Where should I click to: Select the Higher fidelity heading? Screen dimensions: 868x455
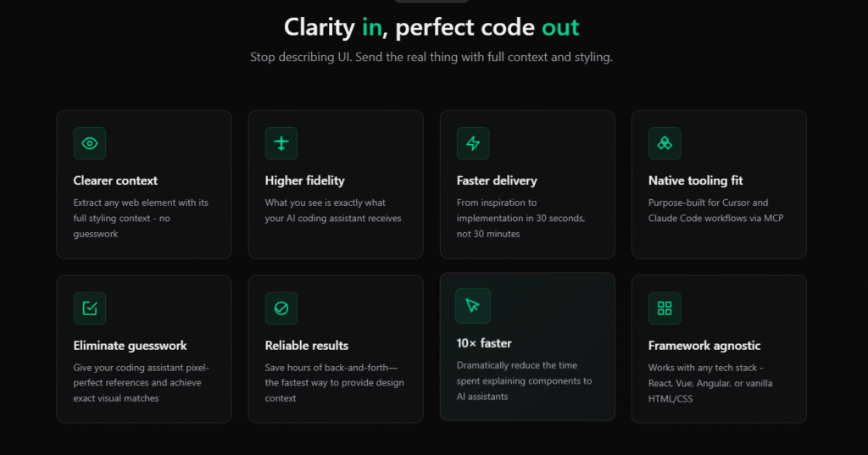pyautogui.click(x=304, y=180)
